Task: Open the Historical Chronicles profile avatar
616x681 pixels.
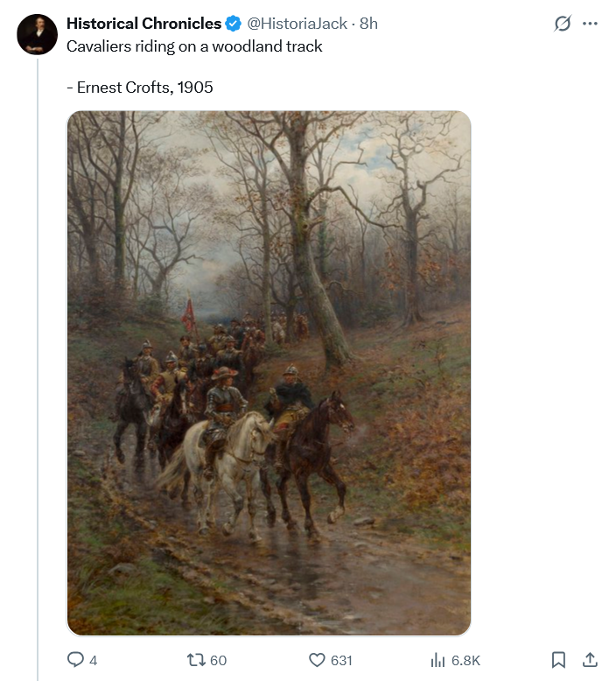Action: click(x=37, y=33)
